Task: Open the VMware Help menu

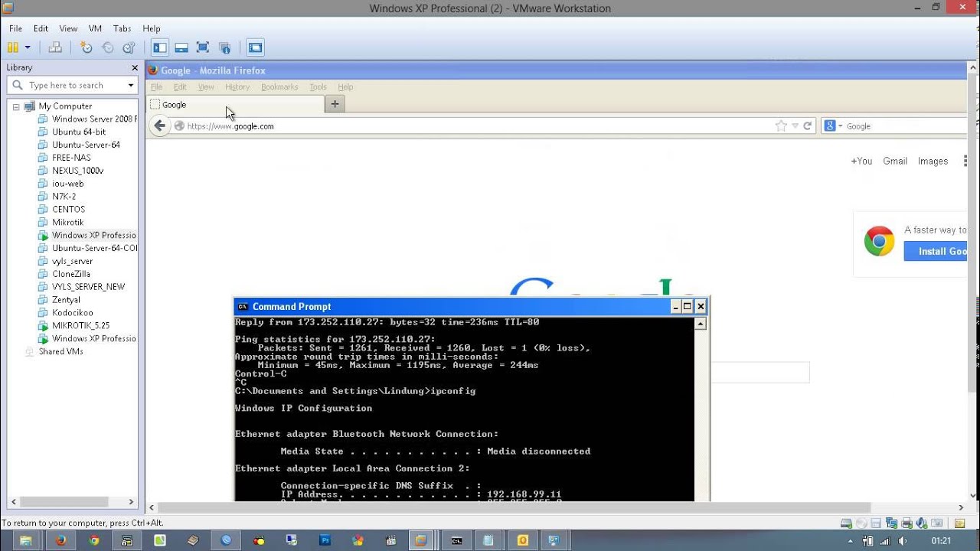Action: (x=152, y=28)
